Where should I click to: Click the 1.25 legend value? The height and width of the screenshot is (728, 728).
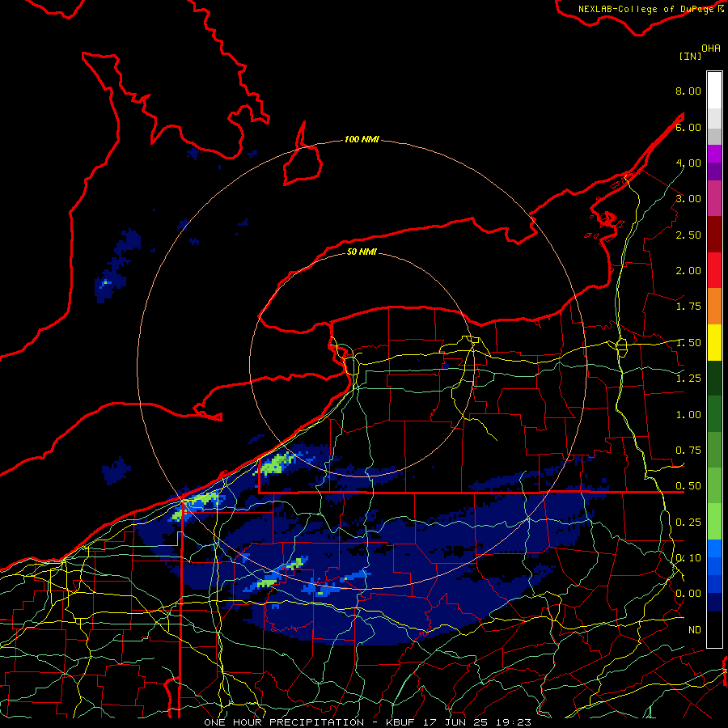[688, 379]
